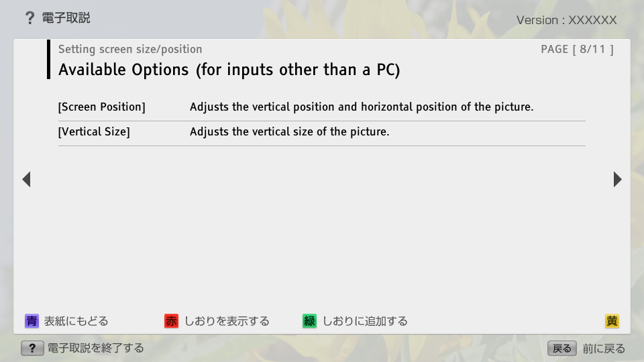Viewport: 644px width, 362px height.
Task: Click the question mark icon beside 電子取説 title
Action: click(x=30, y=17)
